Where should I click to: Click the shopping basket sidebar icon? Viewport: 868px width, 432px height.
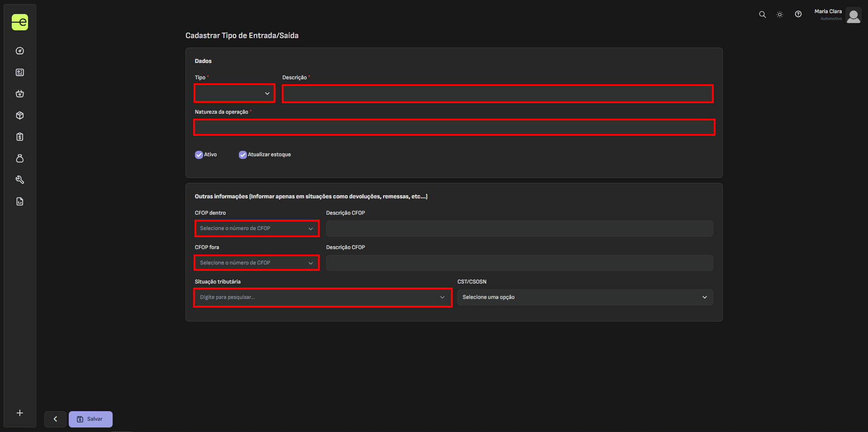[x=20, y=94]
